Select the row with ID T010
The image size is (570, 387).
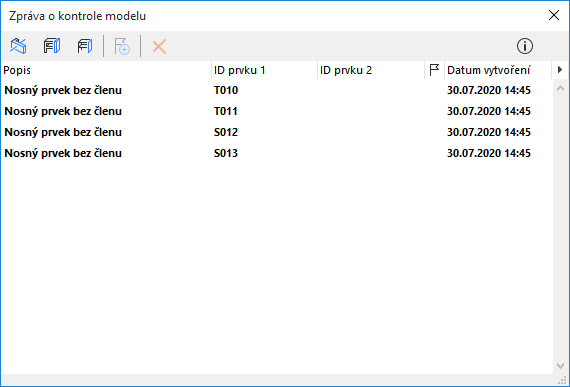point(277,90)
